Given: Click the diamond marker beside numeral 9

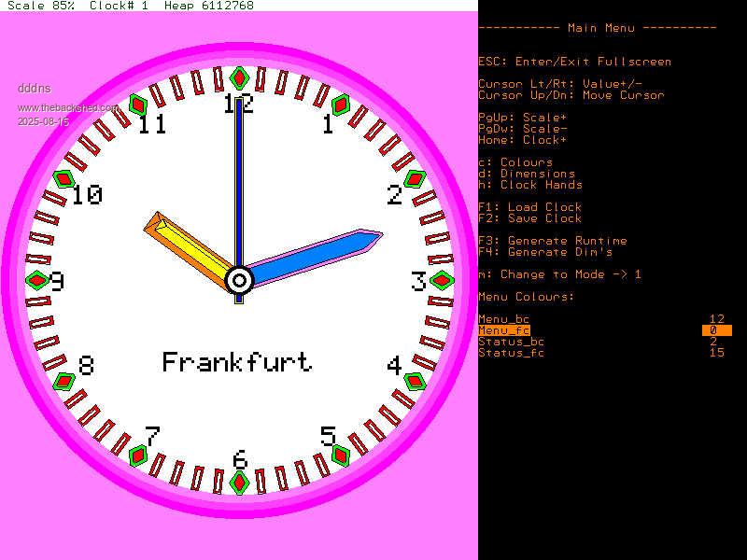Looking at the screenshot, I should click(x=36, y=280).
